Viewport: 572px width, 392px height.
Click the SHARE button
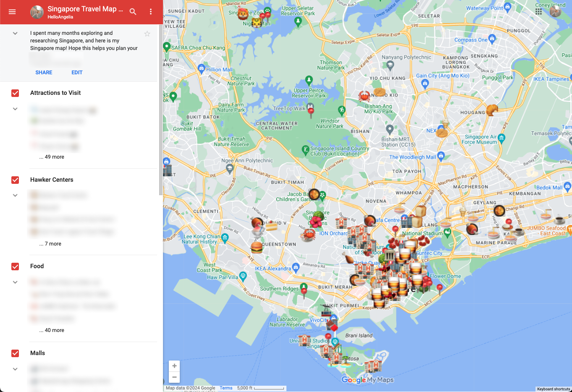tap(44, 73)
